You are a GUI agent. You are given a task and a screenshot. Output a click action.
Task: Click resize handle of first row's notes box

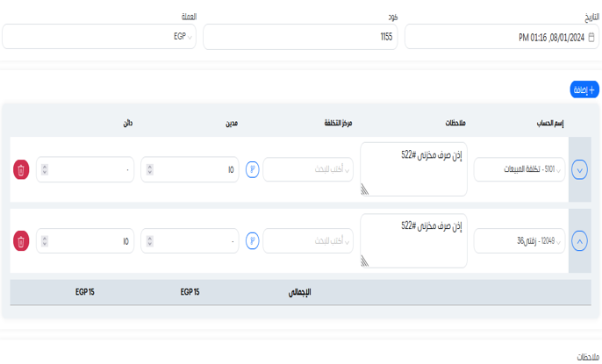(364, 189)
